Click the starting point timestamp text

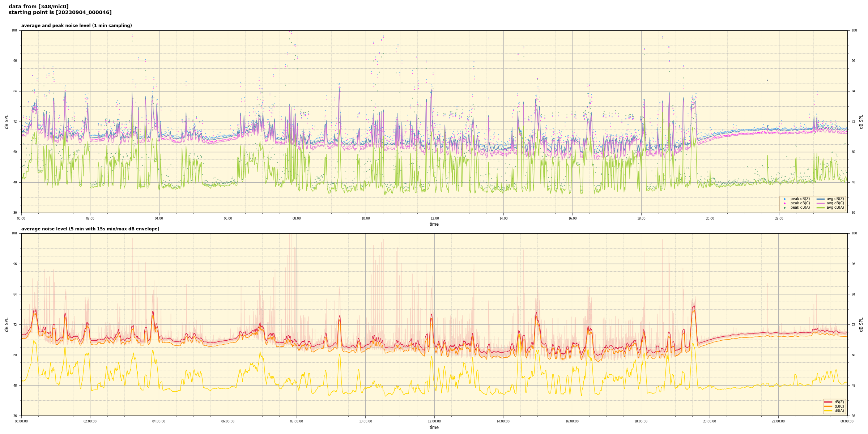[x=60, y=13]
